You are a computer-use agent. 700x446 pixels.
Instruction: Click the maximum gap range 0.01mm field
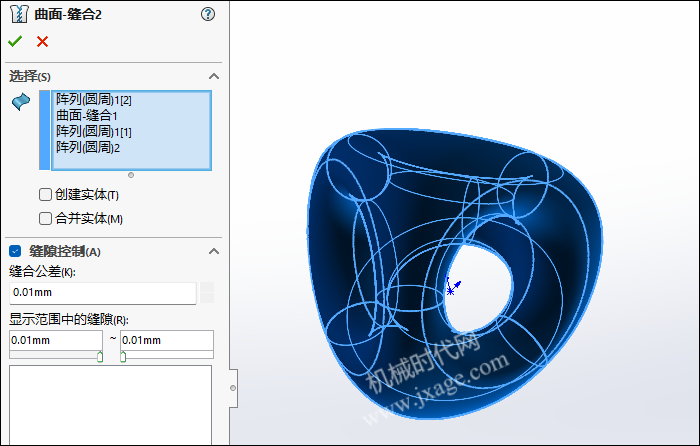[x=167, y=340]
